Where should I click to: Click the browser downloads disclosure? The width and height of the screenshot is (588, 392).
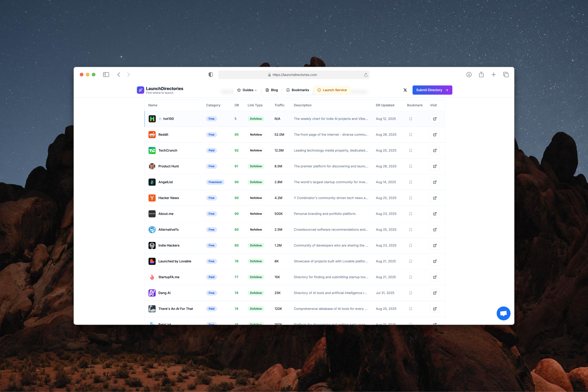coord(469,74)
